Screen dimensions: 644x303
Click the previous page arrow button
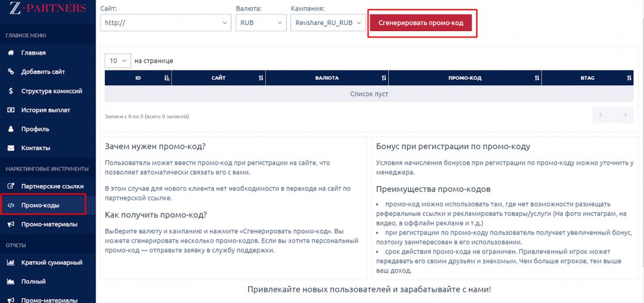(x=602, y=115)
